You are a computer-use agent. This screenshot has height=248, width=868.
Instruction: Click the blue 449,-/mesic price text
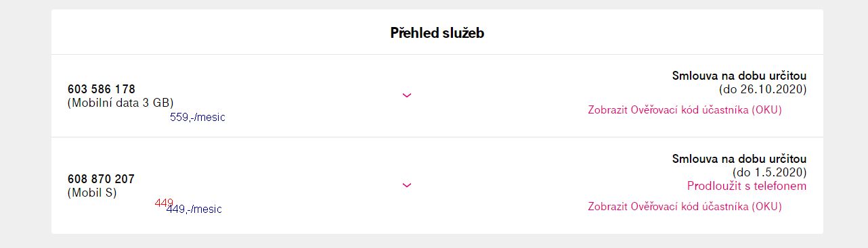194,209
